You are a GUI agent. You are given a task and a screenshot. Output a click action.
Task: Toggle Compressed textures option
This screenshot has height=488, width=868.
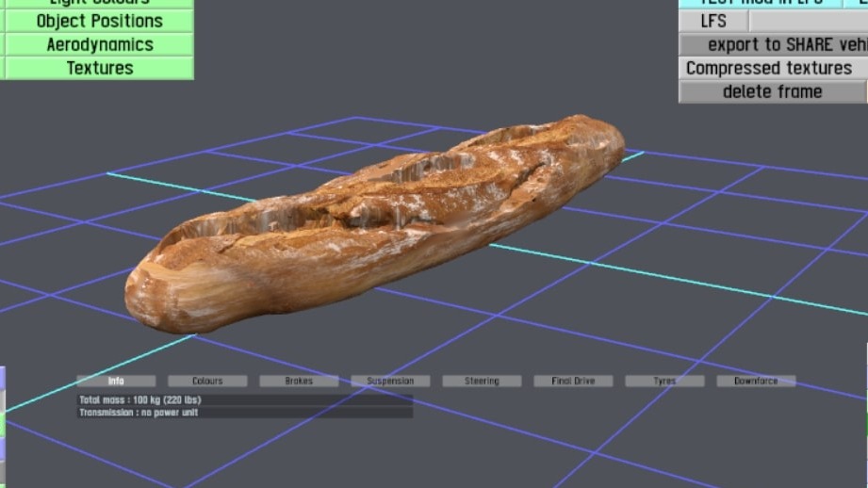[774, 68]
